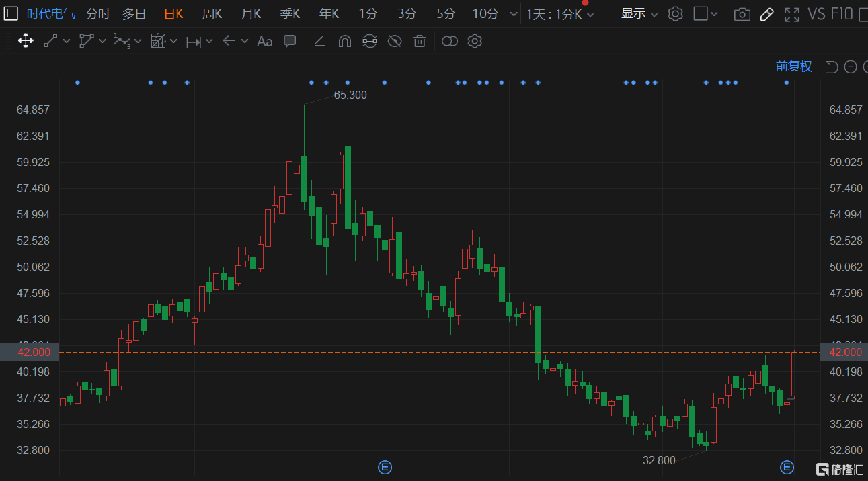868x481 pixels.
Task: Toggle the drawing toolbar pencil icon
Action: click(766, 14)
